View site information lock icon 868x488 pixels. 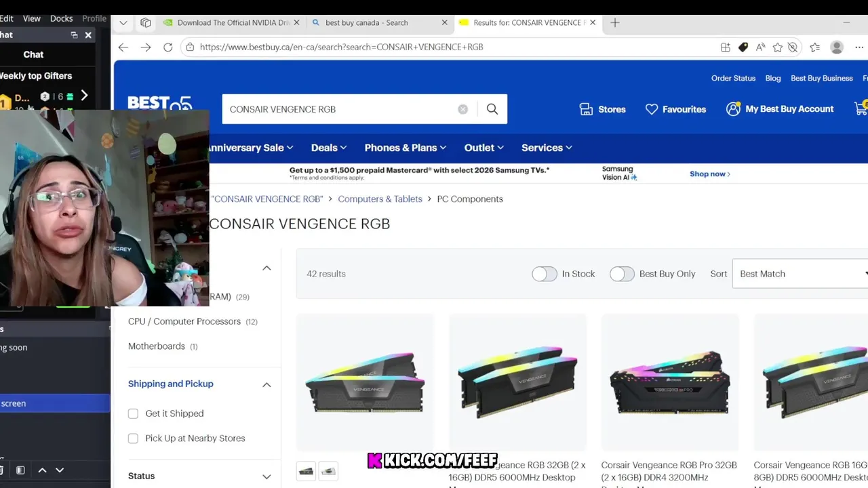[190, 47]
